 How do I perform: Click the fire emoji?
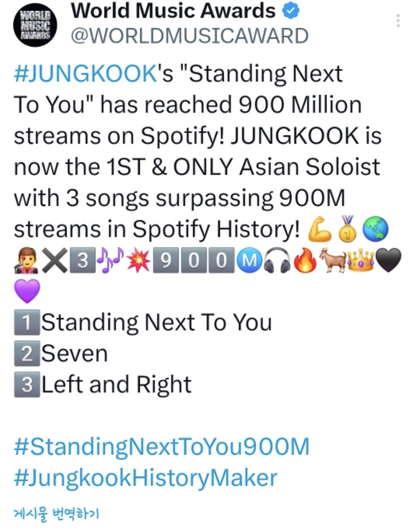coord(305,260)
